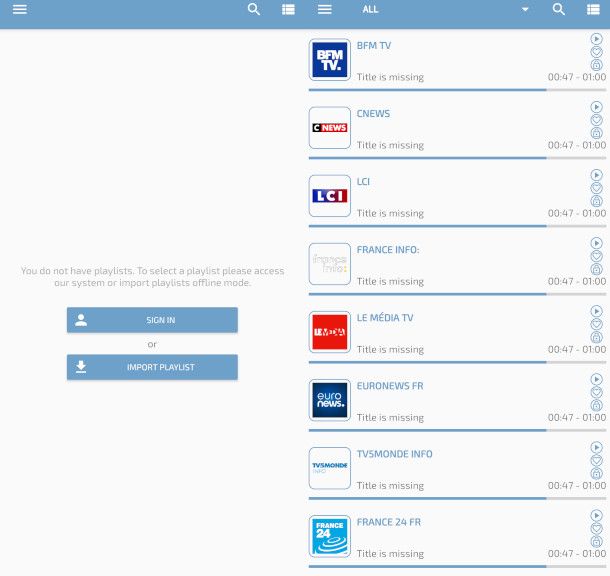
Task: Lock the BFM TV channel
Action: pyautogui.click(x=596, y=65)
